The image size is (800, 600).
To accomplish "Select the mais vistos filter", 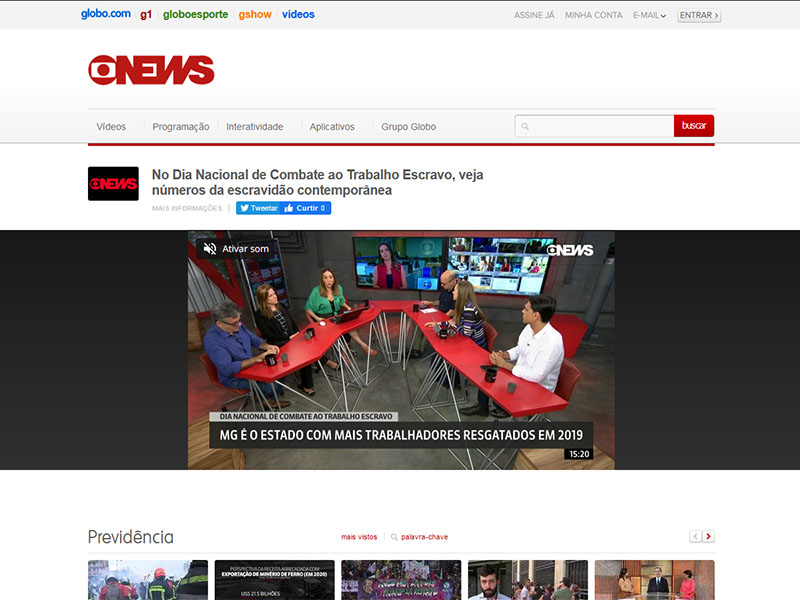I will click(359, 537).
